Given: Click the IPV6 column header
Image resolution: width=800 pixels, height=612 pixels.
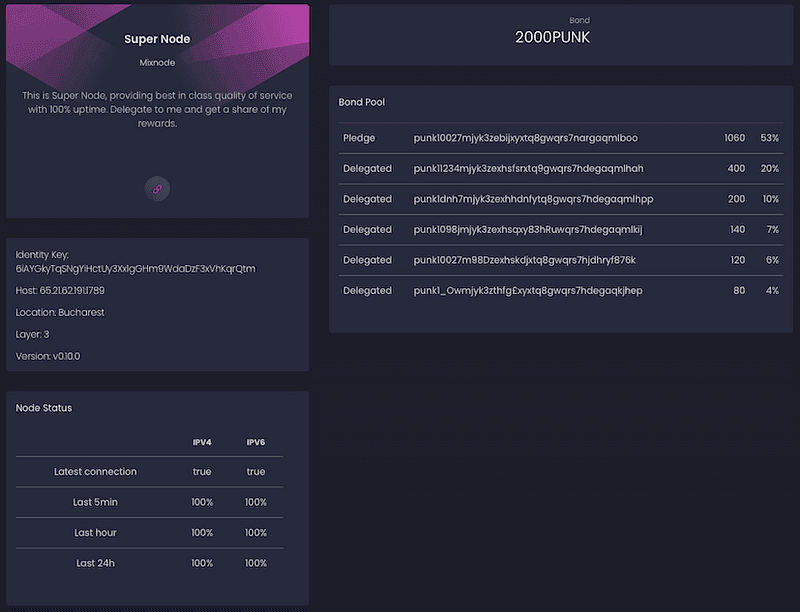Looking at the screenshot, I should (x=256, y=441).
